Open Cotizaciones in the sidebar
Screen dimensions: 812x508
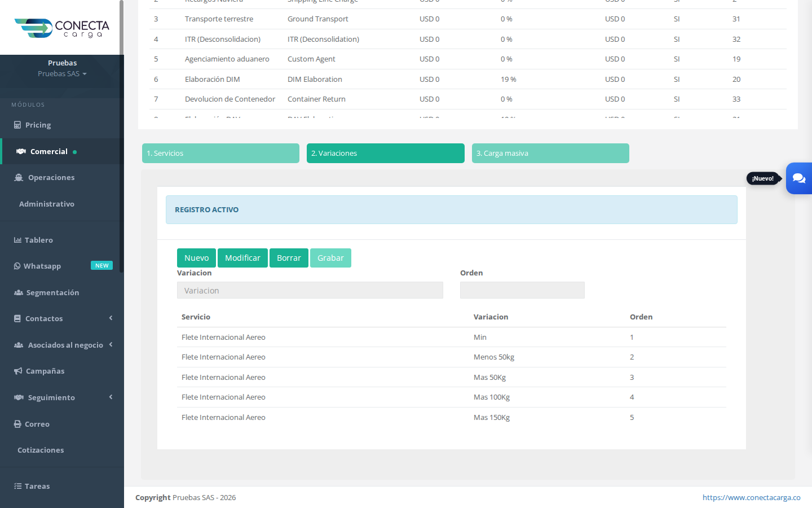point(41,450)
